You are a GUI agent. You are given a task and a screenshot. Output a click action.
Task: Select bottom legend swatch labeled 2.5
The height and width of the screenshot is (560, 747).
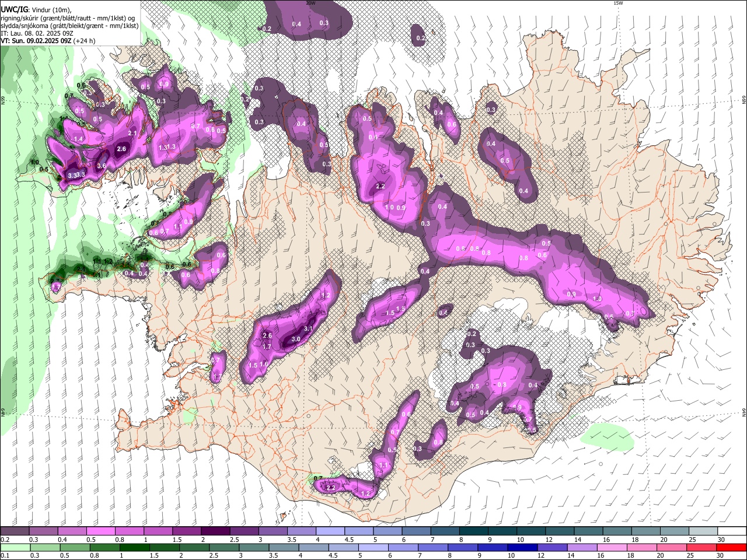224,548
